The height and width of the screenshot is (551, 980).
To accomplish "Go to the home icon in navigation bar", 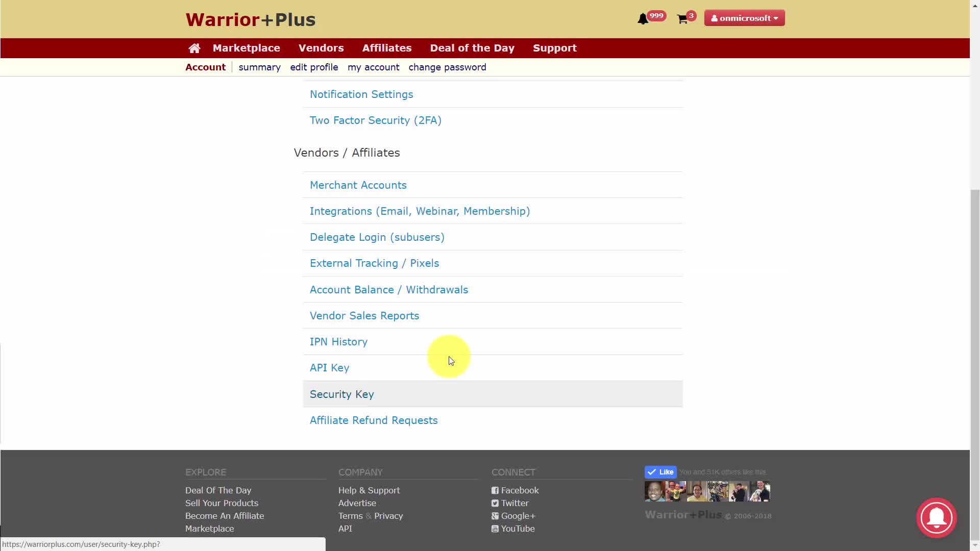I will coord(194,48).
